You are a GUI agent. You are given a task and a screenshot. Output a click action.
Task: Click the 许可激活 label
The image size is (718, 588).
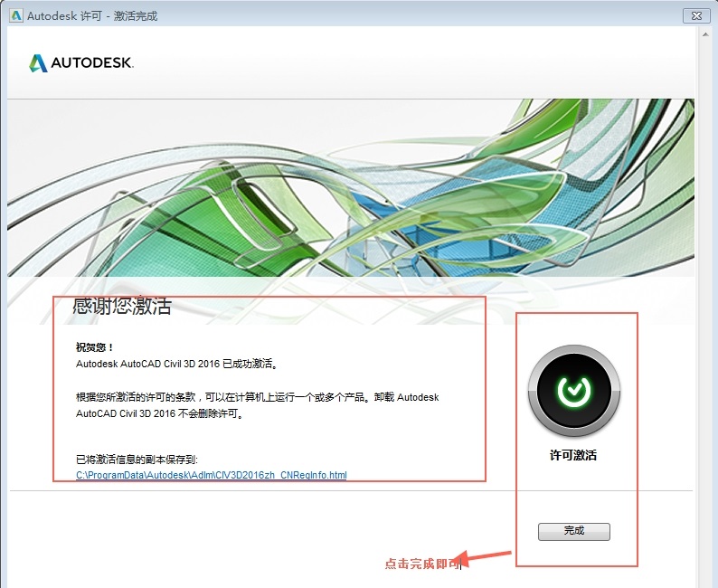(573, 455)
